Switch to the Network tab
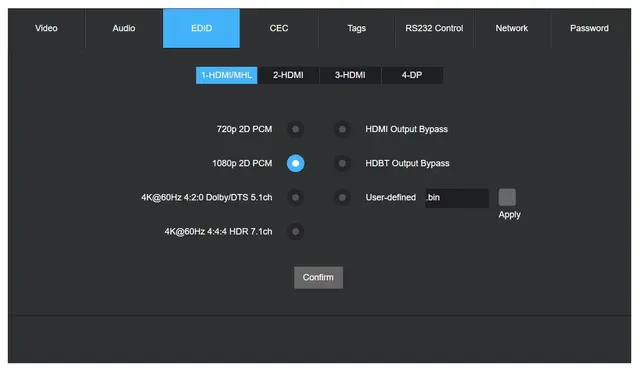This screenshot has height=371, width=640. [x=511, y=28]
